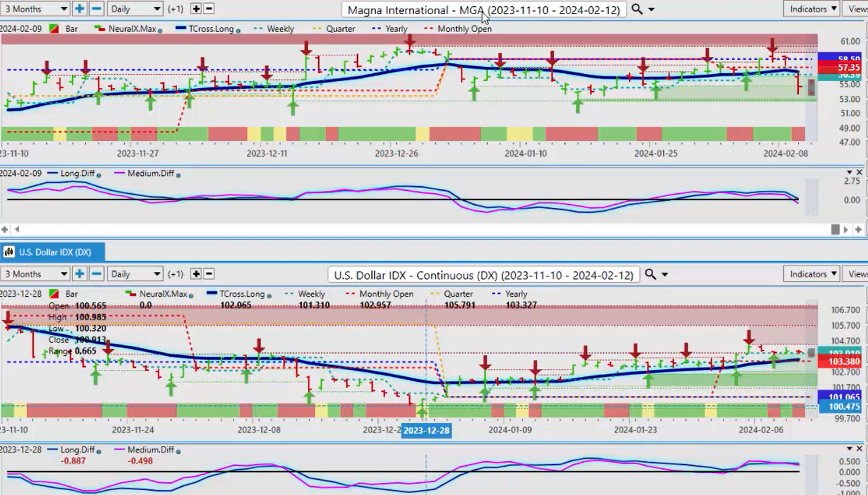Expand the arrow beside the MGA search icon
This screenshot has height=495, width=868.
(651, 10)
